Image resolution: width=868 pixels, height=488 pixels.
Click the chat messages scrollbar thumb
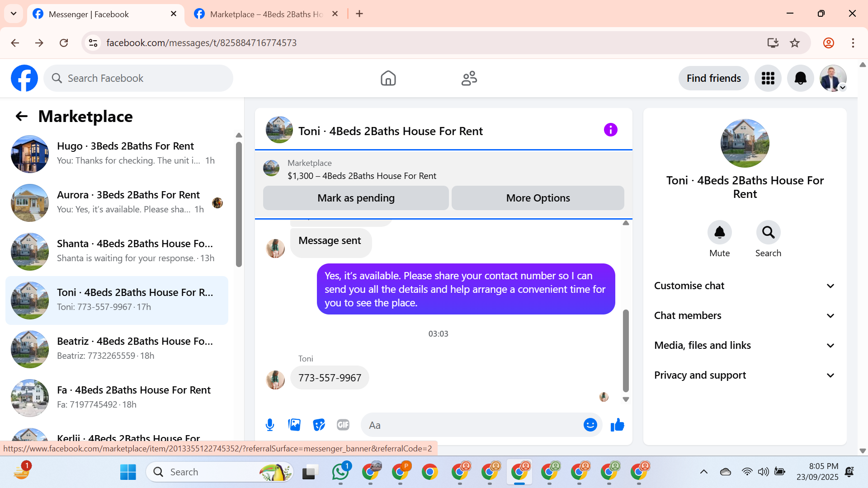tap(626, 351)
